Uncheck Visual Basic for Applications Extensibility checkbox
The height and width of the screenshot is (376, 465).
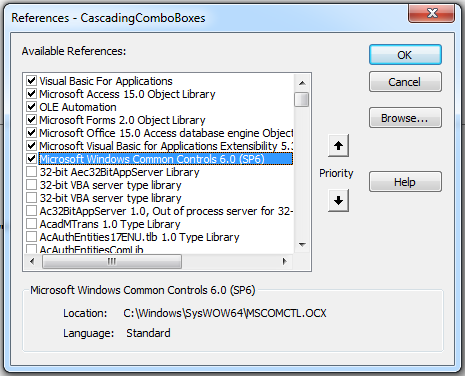31,146
